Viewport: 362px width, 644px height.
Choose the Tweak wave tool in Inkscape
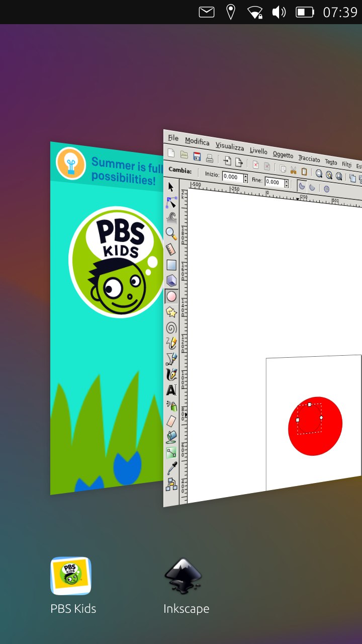click(x=171, y=218)
